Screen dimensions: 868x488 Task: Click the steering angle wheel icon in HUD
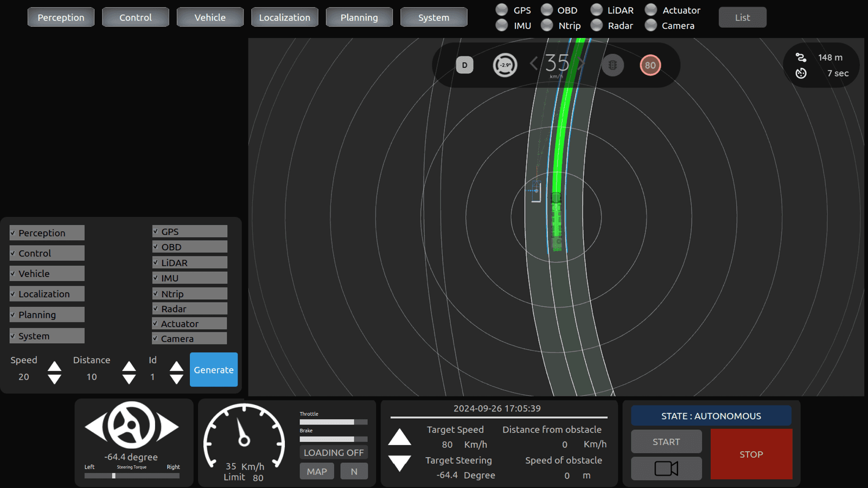point(505,65)
